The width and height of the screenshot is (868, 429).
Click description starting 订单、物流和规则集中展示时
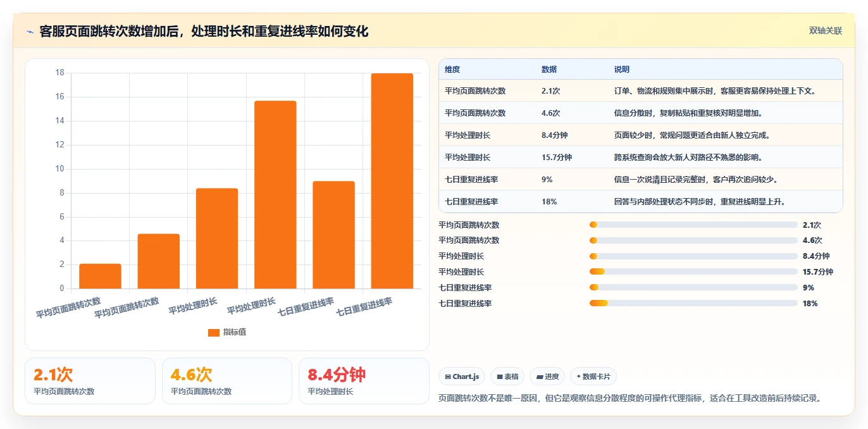717,91
